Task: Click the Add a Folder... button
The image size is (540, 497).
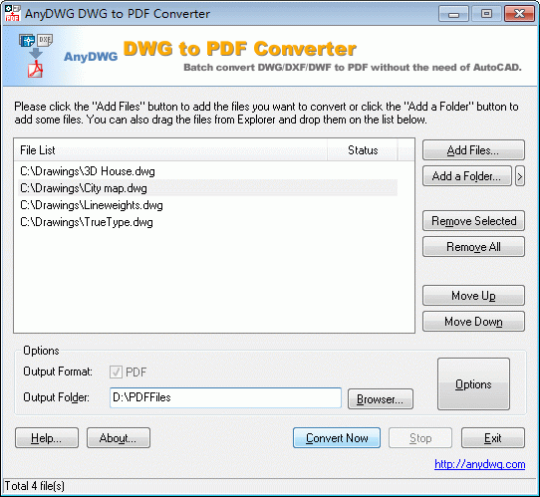Action: (467, 176)
